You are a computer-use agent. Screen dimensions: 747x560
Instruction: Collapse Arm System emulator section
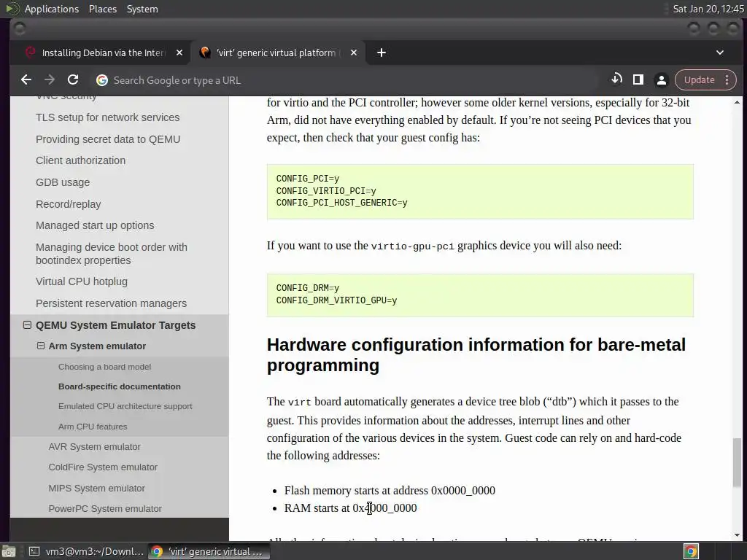click(41, 346)
